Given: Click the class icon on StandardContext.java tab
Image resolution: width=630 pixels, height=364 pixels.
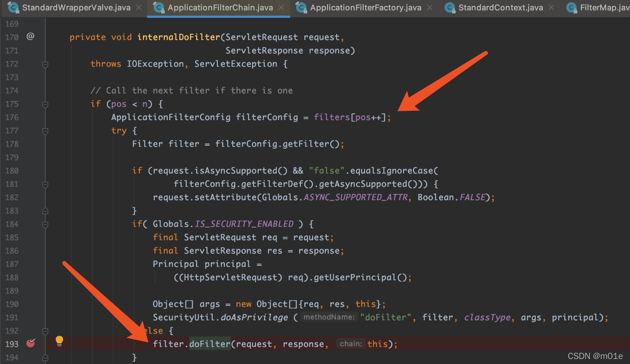Looking at the screenshot, I should [450, 8].
